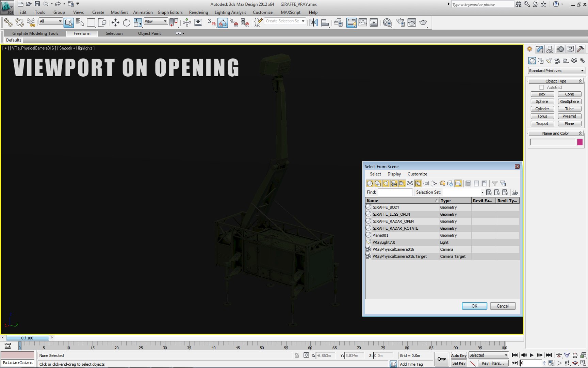Open the key filter Selected dropdown
Image resolution: width=588 pixels, height=368 pixels.
[x=488, y=355]
